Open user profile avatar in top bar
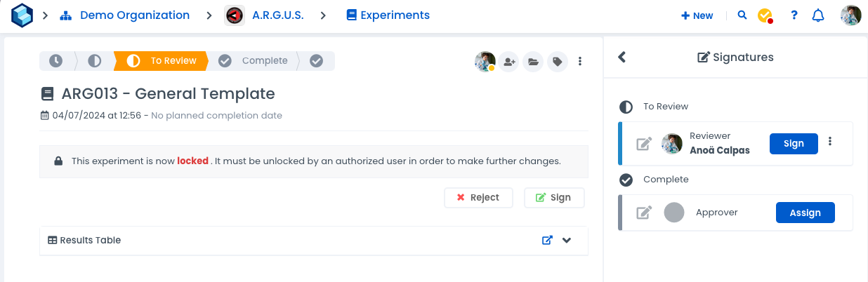This screenshot has width=868, height=282. (x=850, y=15)
